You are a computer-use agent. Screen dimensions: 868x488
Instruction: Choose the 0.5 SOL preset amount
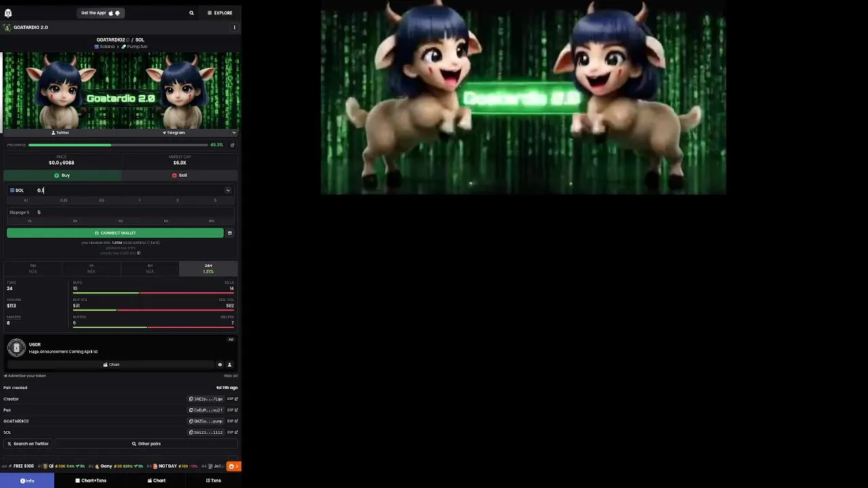tap(102, 201)
